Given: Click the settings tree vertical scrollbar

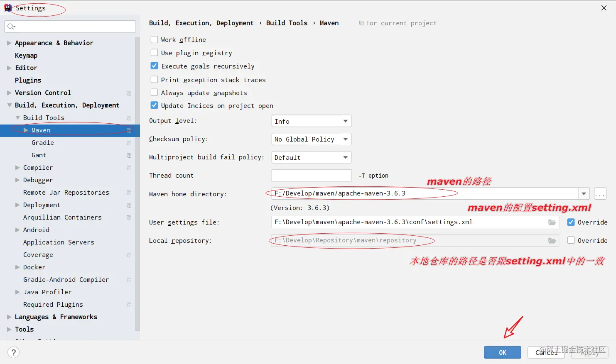Looking at the screenshot, I should [137, 184].
